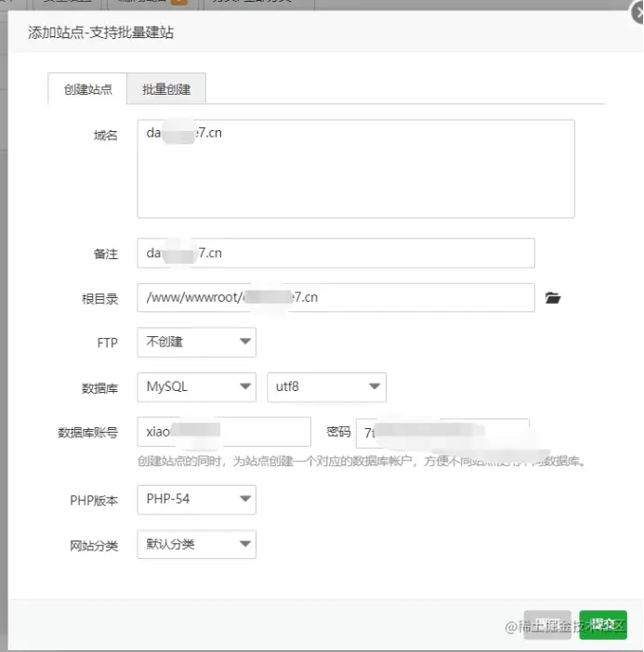
Task: Open the root directory folder browser icon
Action: pyautogui.click(x=553, y=298)
